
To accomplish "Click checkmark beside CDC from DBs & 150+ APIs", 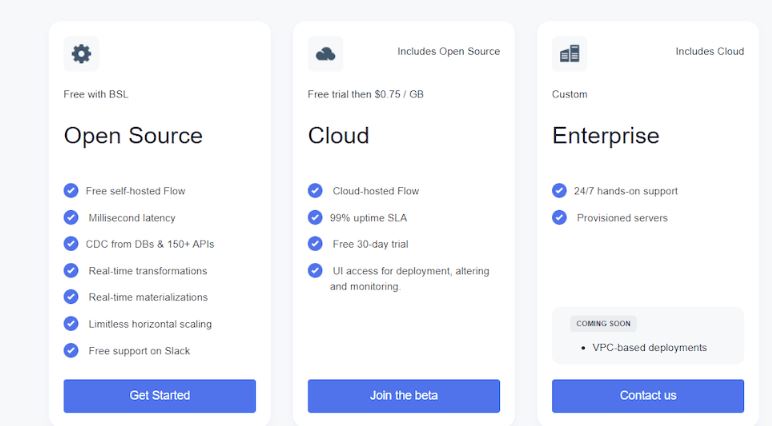I will (71, 244).
